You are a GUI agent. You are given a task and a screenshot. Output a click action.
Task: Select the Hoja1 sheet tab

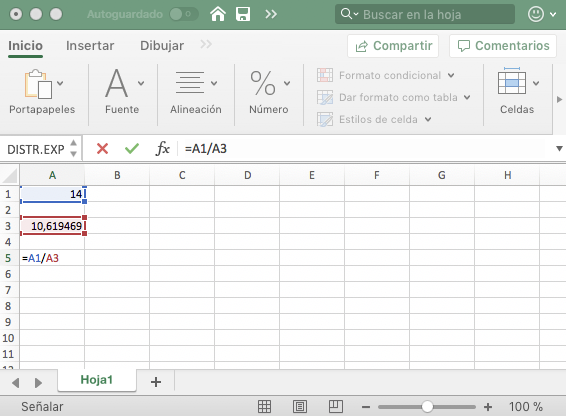[97, 380]
